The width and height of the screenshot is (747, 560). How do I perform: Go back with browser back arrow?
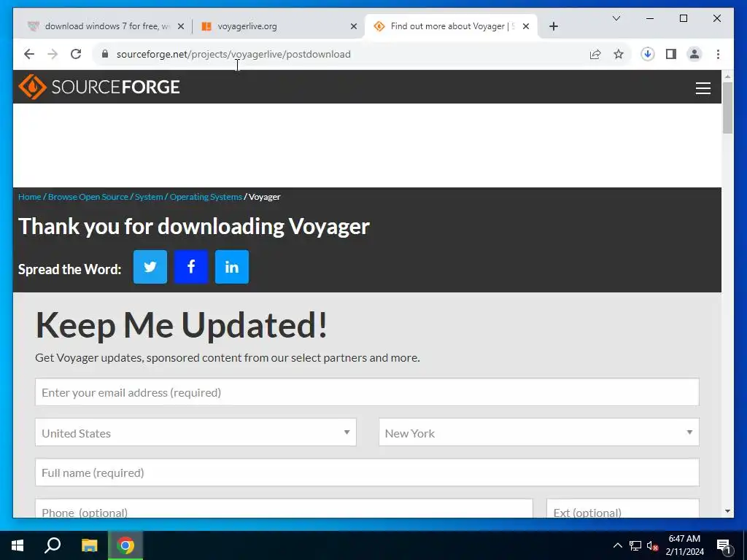(x=29, y=54)
